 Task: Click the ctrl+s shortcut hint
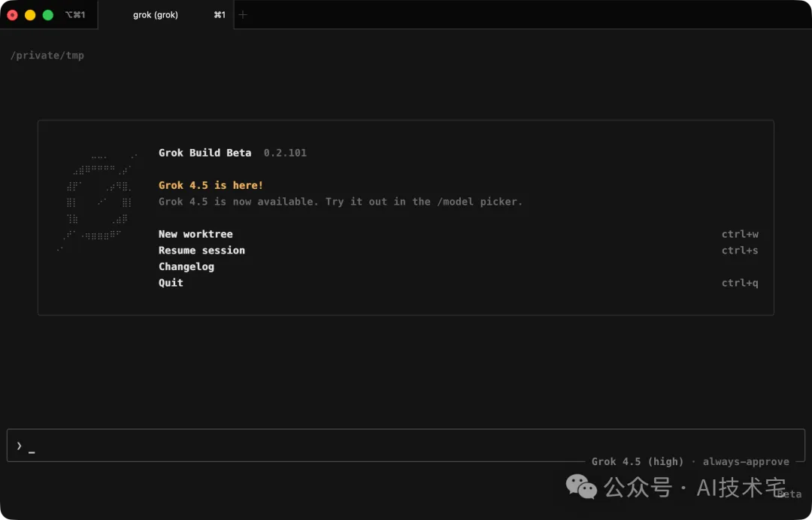(740, 251)
